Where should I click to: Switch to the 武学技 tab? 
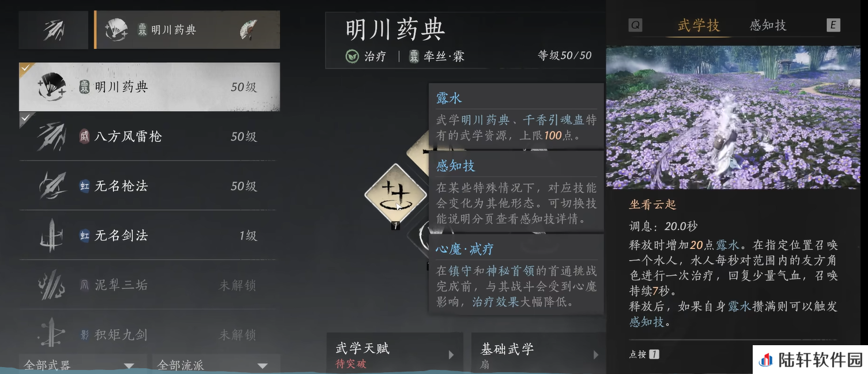[699, 25]
